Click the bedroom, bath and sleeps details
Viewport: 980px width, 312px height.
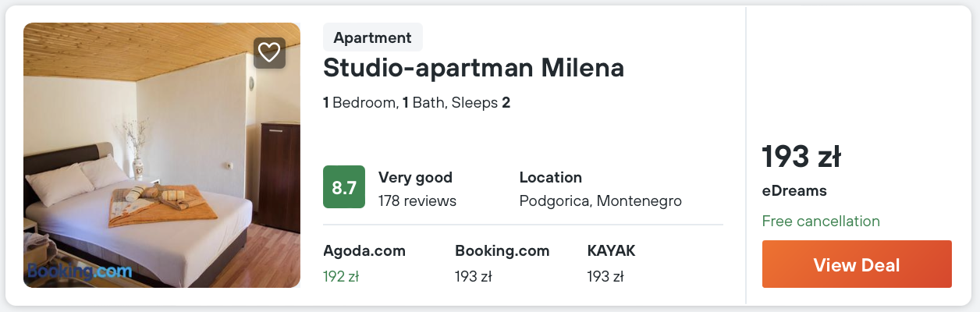417,103
